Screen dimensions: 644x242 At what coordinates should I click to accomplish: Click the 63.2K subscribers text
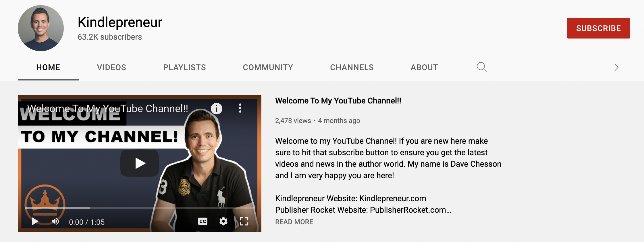point(110,37)
